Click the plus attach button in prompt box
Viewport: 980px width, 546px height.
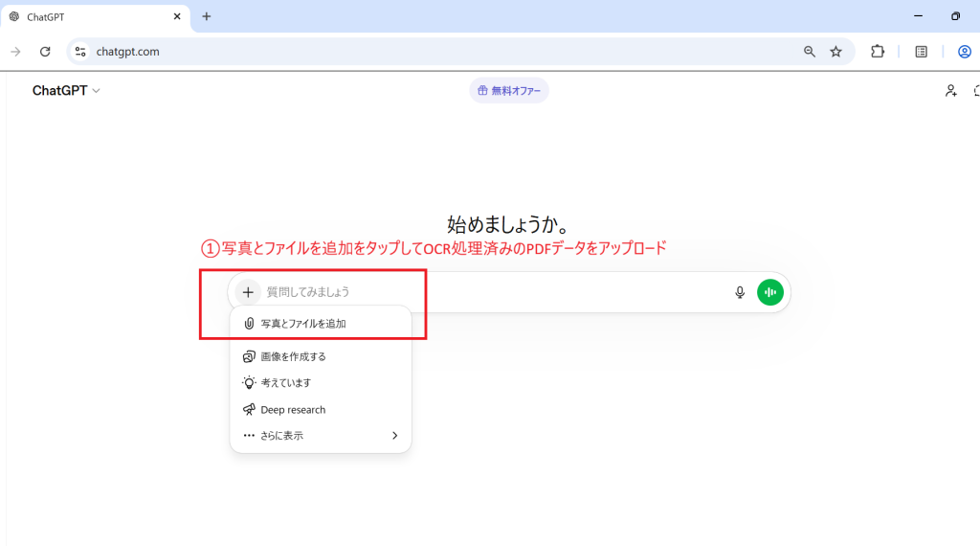(x=248, y=292)
